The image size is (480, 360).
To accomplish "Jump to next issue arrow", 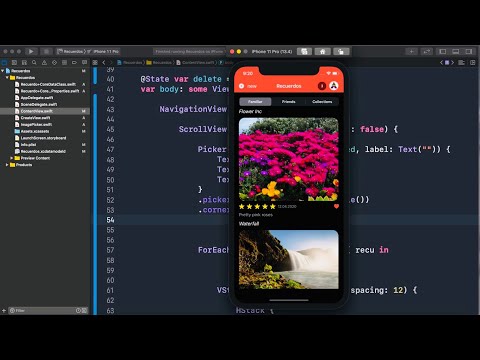I will pos(452,62).
